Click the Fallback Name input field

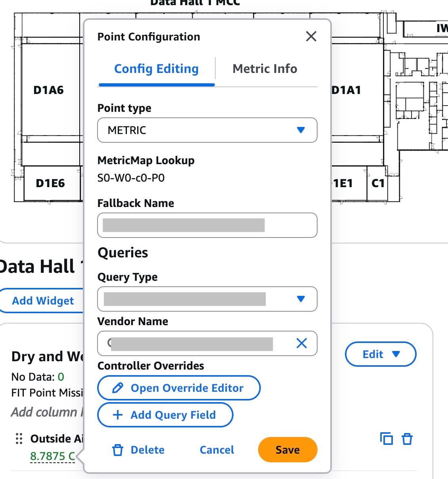[207, 225]
